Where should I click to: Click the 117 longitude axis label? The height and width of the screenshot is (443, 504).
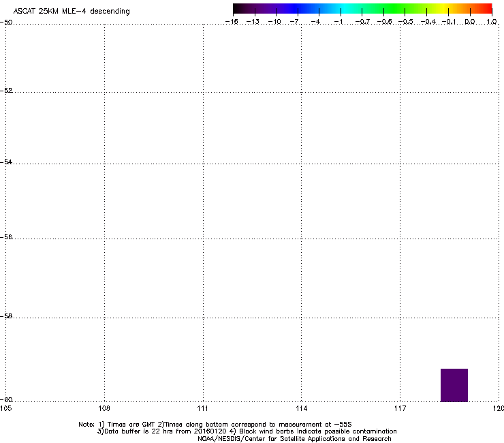400,408
